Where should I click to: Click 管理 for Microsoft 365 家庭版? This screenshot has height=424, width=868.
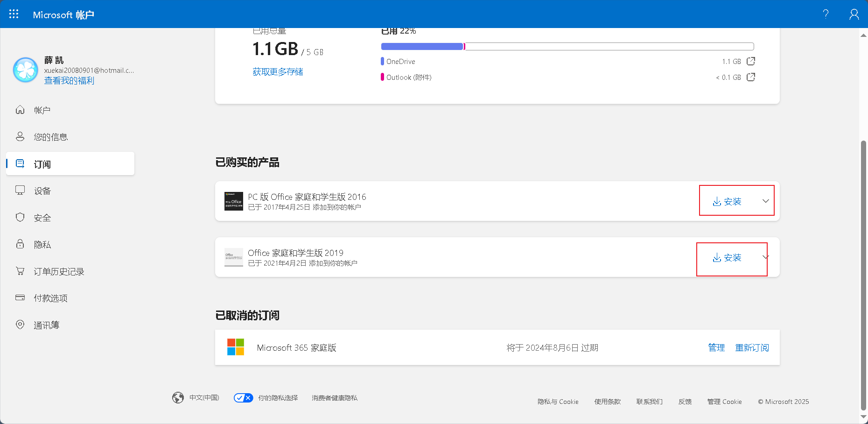pyautogui.click(x=716, y=347)
